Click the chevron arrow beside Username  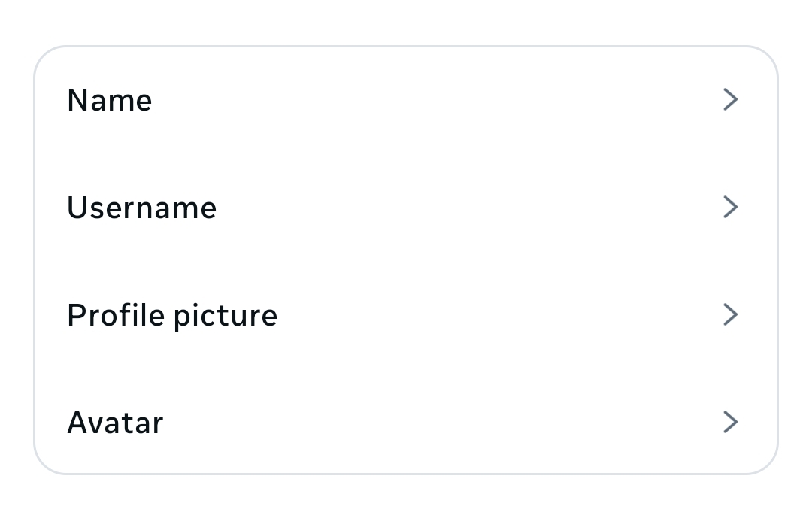(730, 207)
